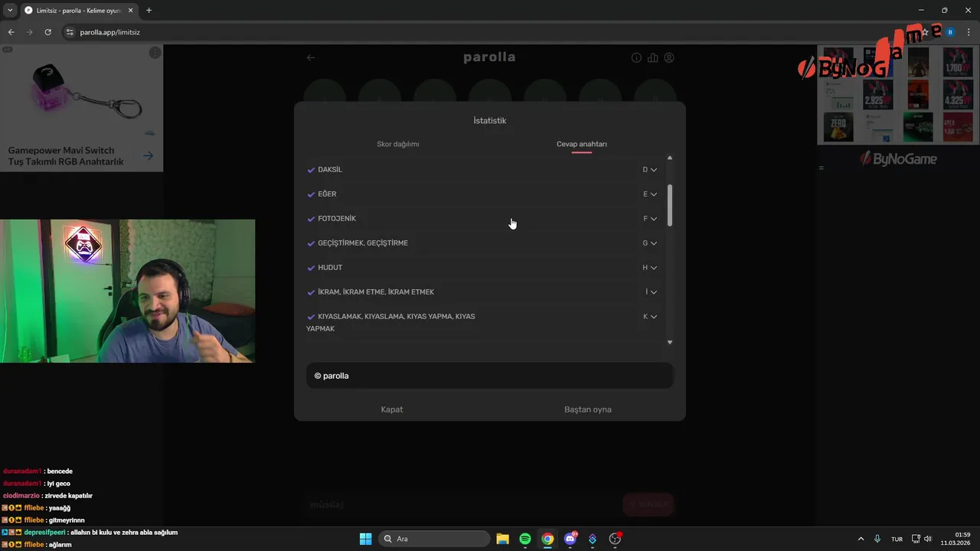980x551 pixels.
Task: Click the checkmark next to EĞER
Action: pyautogui.click(x=311, y=194)
